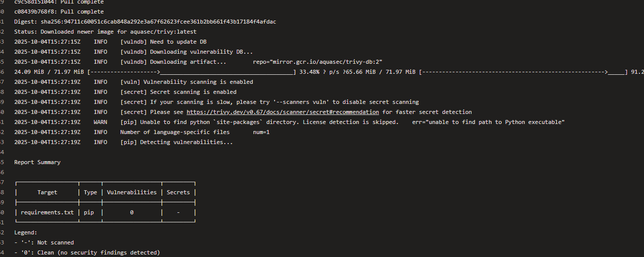Click the "Secrets" column header
The image size is (644, 257).
pyautogui.click(x=178, y=192)
